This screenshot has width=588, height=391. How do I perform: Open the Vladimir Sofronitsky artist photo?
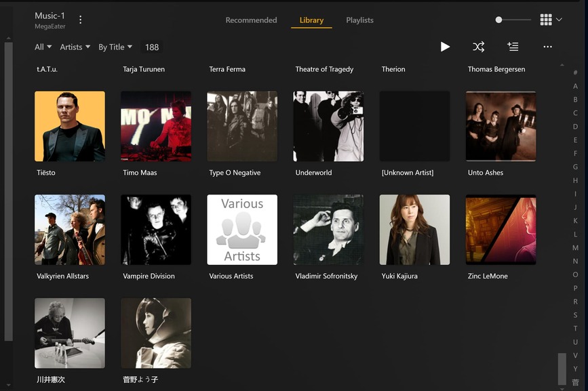pos(328,230)
